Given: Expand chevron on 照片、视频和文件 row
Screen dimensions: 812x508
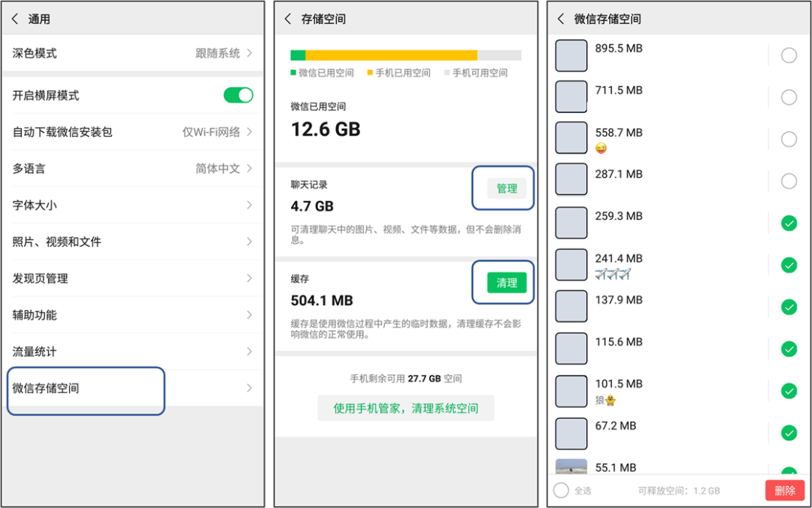Looking at the screenshot, I should (250, 242).
